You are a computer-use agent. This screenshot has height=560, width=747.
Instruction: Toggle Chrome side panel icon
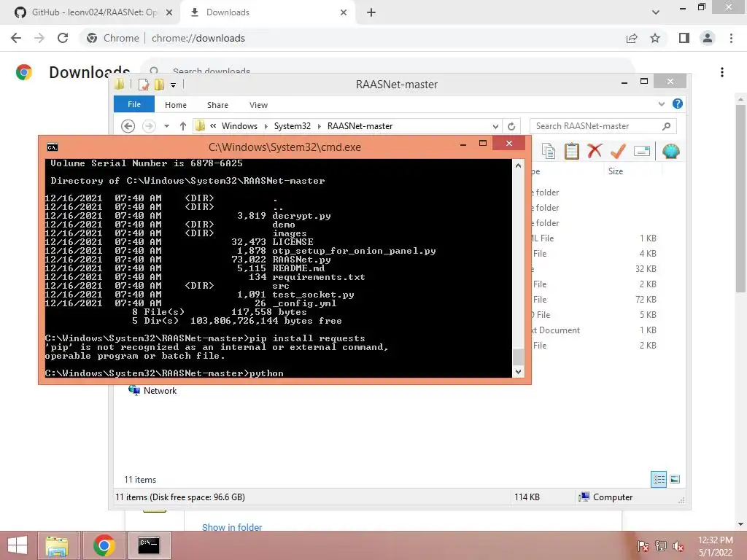tap(684, 38)
